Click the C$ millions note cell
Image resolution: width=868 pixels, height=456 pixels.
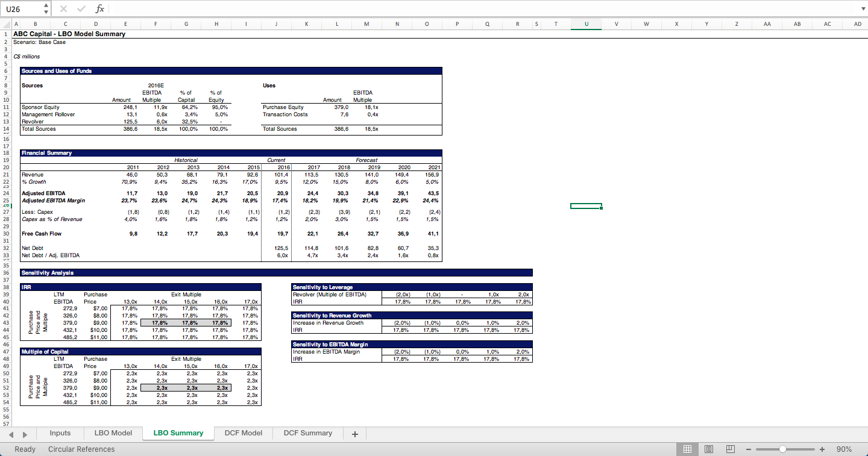(x=27, y=57)
